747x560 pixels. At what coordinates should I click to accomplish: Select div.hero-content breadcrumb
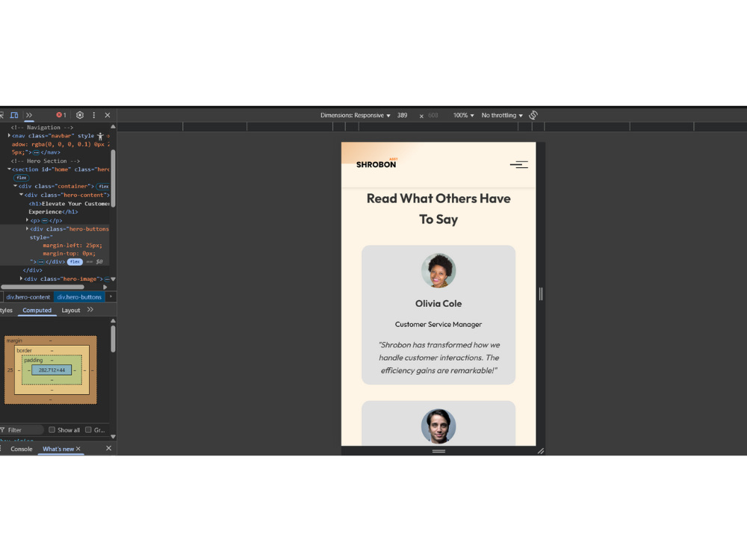point(28,297)
